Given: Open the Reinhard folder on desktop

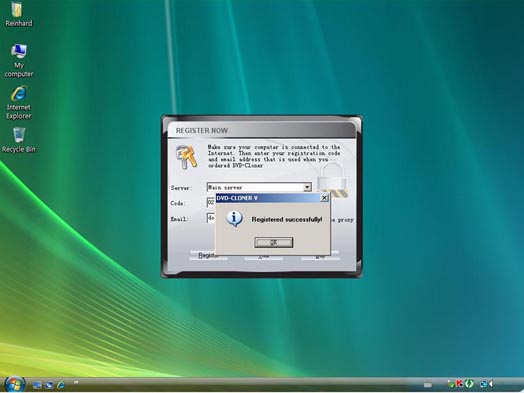Looking at the screenshot, I should point(19,14).
